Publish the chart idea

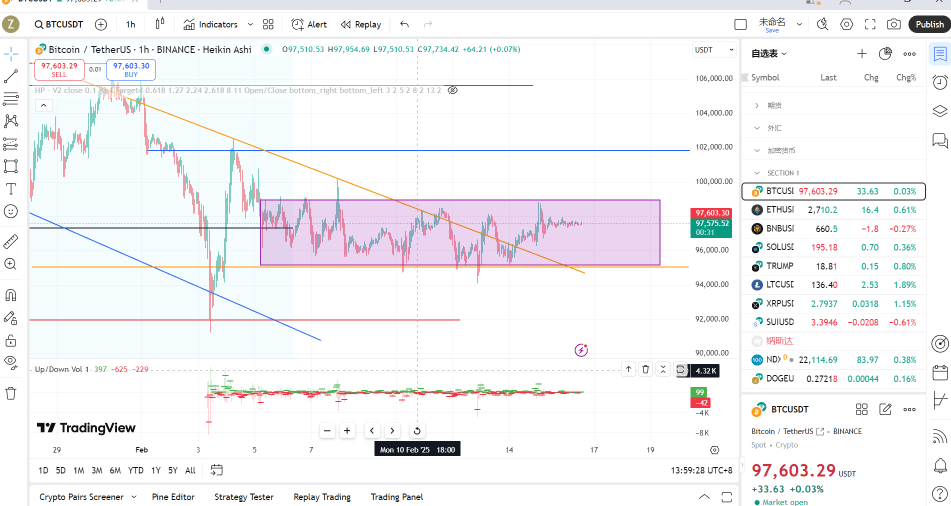click(x=929, y=24)
